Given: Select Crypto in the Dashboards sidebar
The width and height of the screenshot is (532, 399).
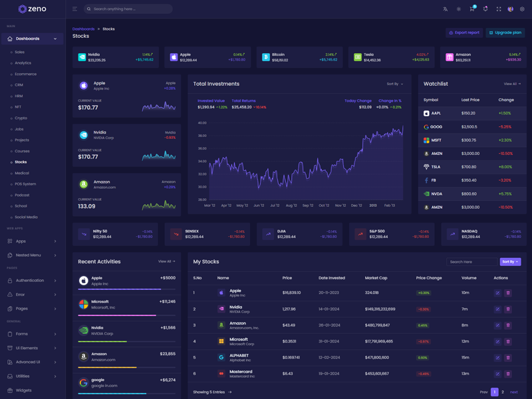Looking at the screenshot, I should 21,118.
